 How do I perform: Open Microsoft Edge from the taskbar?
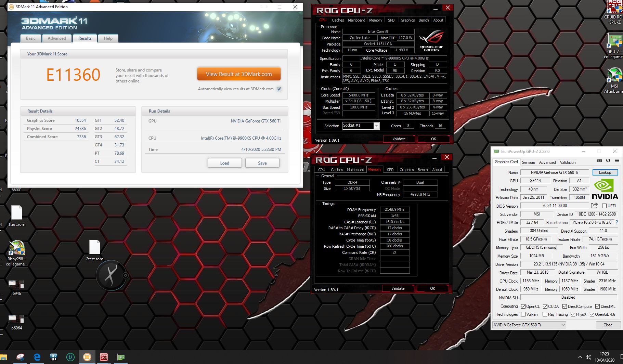tap(37, 357)
